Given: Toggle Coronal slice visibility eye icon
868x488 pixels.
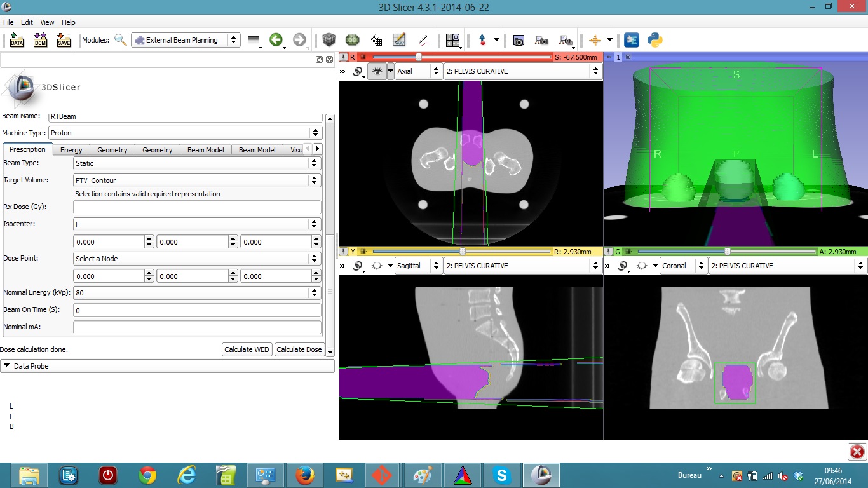Looking at the screenshot, I should coord(642,266).
